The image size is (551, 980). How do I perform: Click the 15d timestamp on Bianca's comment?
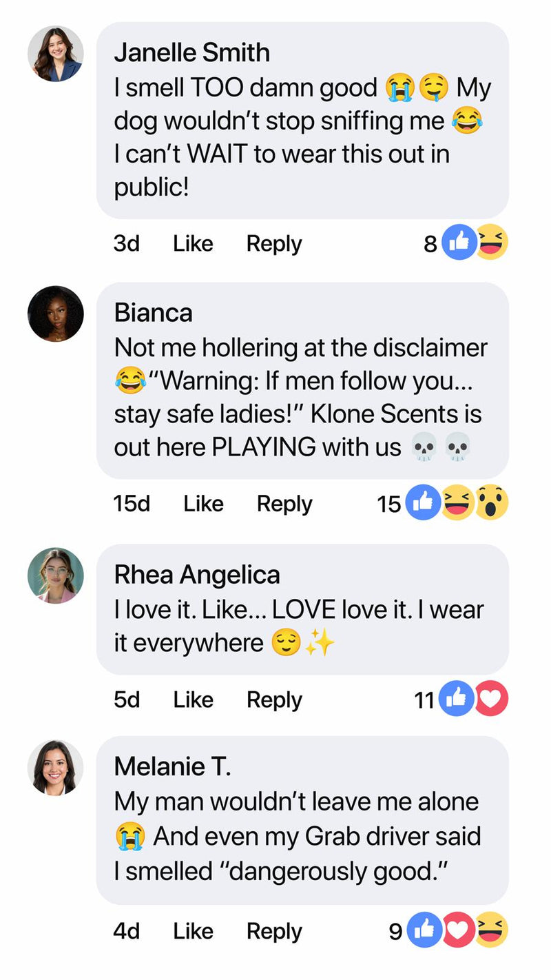click(132, 504)
